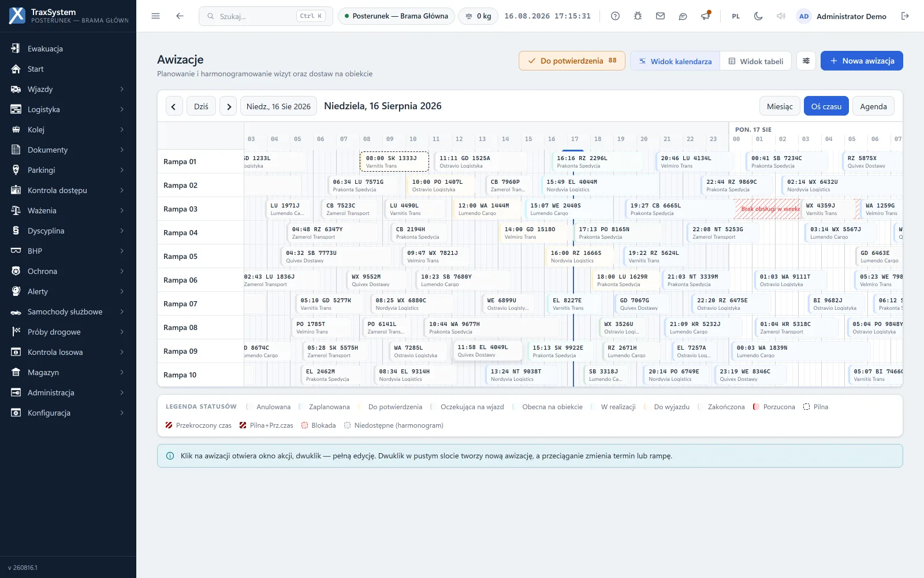This screenshot has height=578, width=924.
Task: Click the Do potwierdzenia 88 button
Action: (572, 61)
